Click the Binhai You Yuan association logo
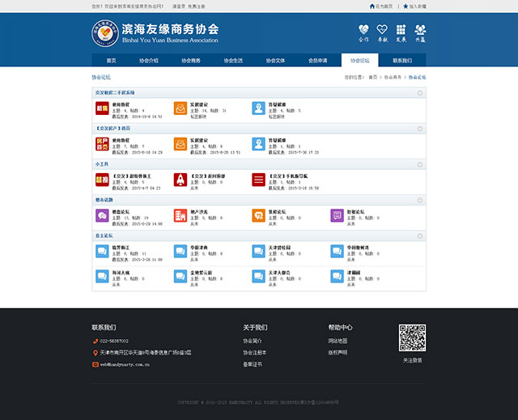This screenshot has height=420, width=518. point(105,33)
